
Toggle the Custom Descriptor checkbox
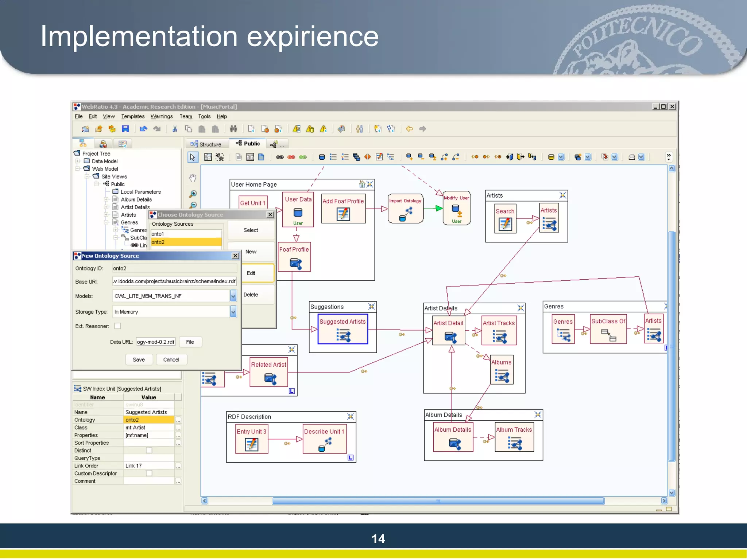coord(149,473)
